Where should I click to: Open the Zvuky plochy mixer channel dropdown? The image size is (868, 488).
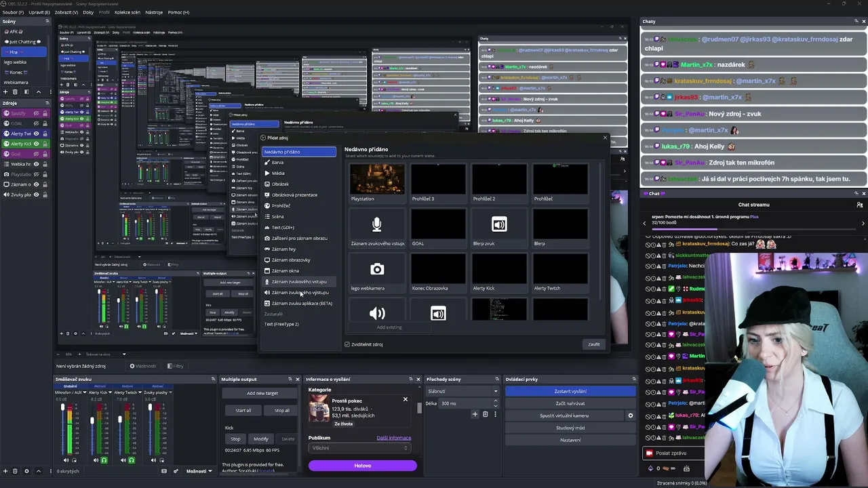click(x=171, y=392)
